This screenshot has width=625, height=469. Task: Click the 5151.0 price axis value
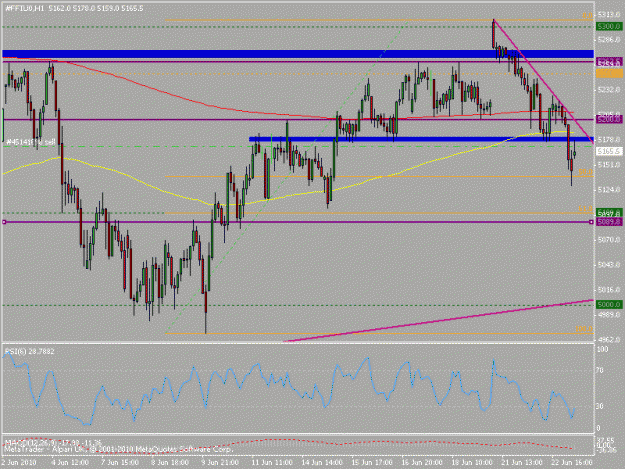[609, 165]
